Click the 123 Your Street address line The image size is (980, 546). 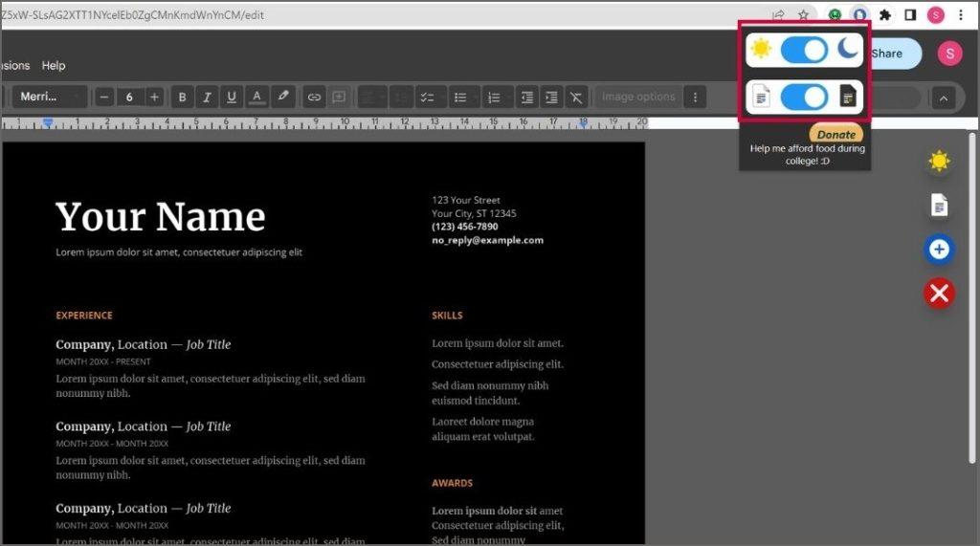[x=466, y=200]
